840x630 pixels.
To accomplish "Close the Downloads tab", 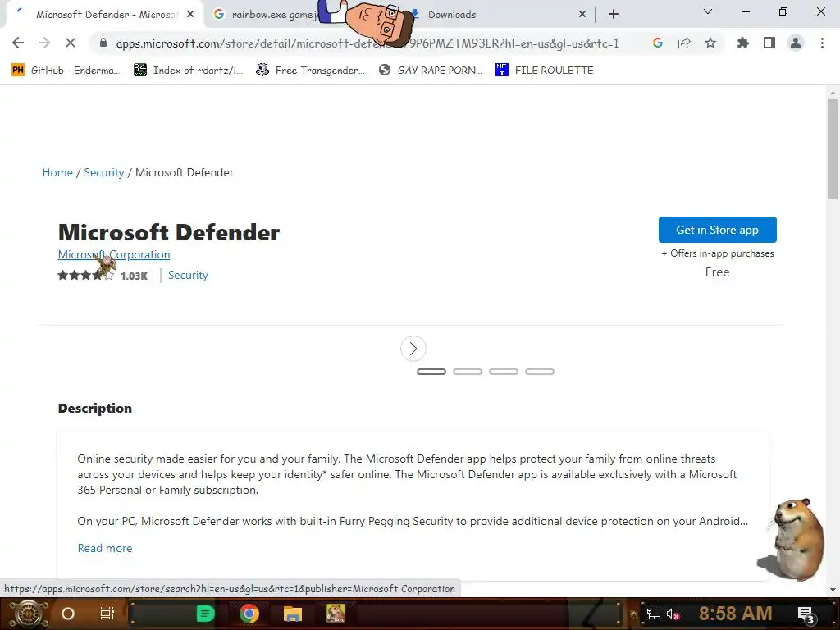I will [582, 15].
